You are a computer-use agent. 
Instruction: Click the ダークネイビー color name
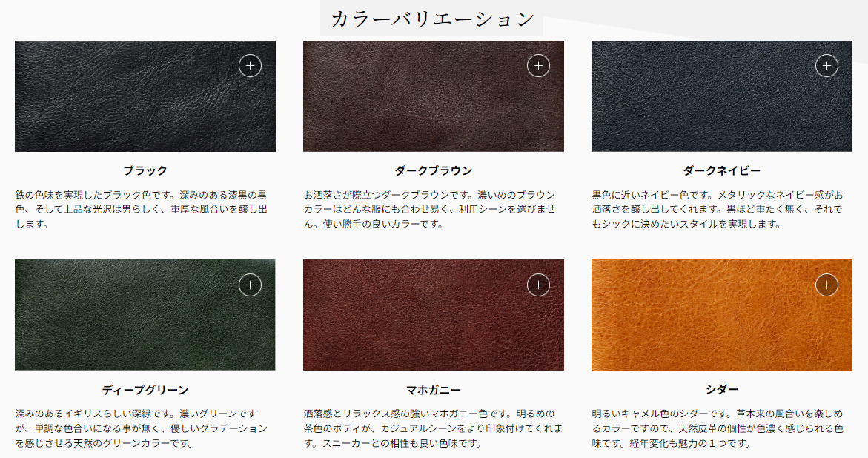pos(722,171)
